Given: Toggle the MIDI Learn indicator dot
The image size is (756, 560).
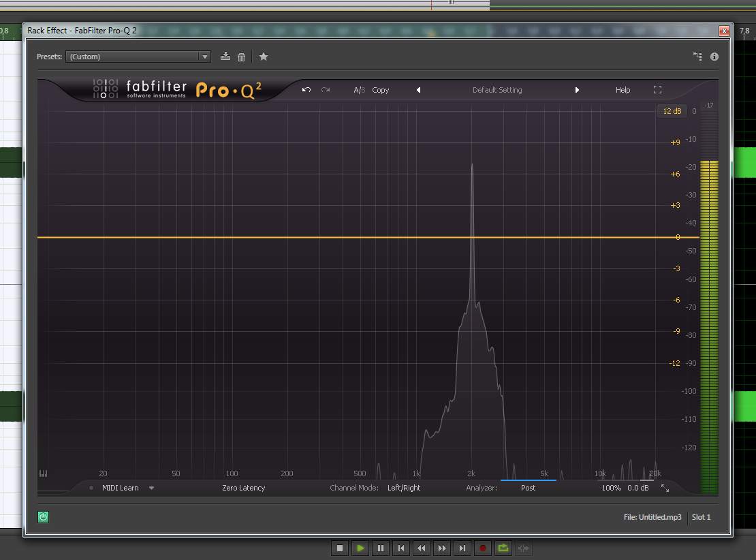Looking at the screenshot, I should (91, 488).
